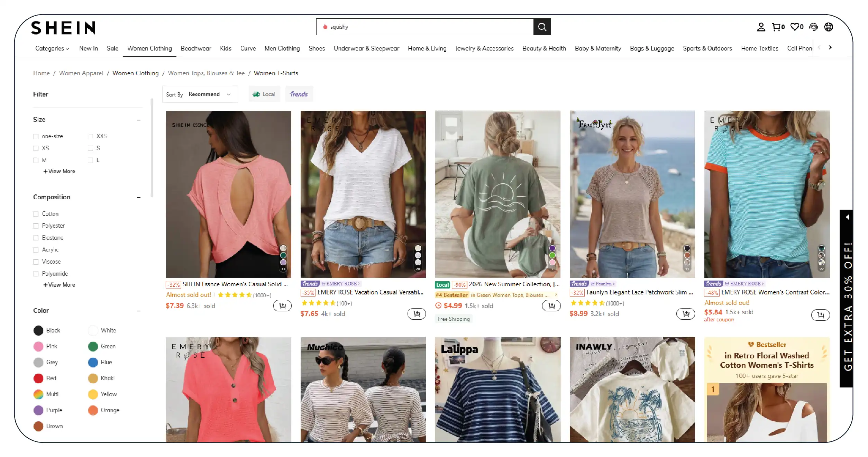The width and height of the screenshot is (868, 457).
Task: Open the user account icon
Action: (761, 27)
